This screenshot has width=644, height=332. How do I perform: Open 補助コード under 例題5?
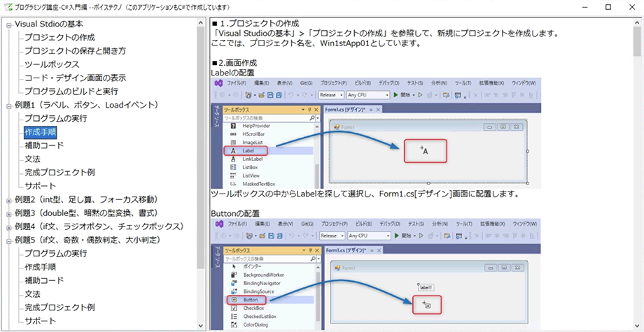click(44, 280)
